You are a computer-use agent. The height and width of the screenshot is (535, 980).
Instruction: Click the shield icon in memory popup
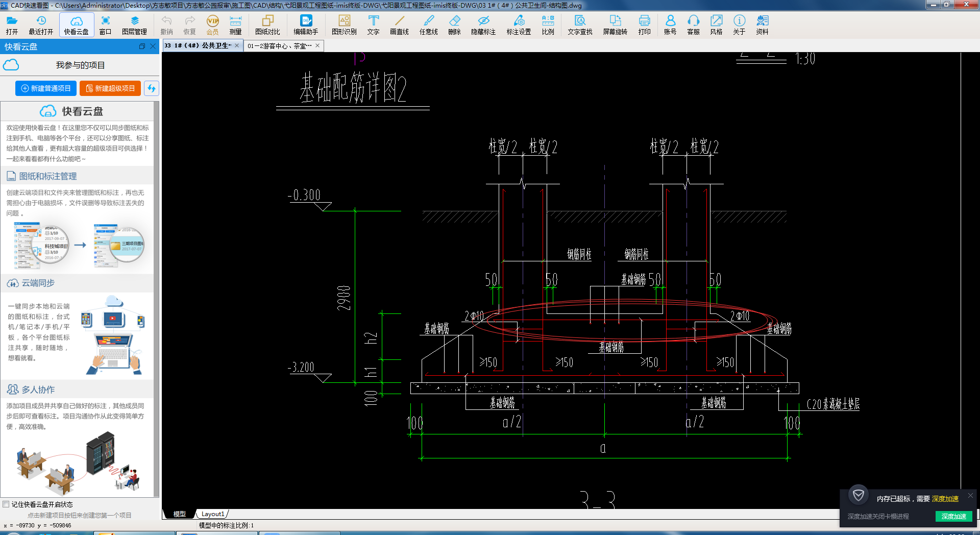point(859,495)
